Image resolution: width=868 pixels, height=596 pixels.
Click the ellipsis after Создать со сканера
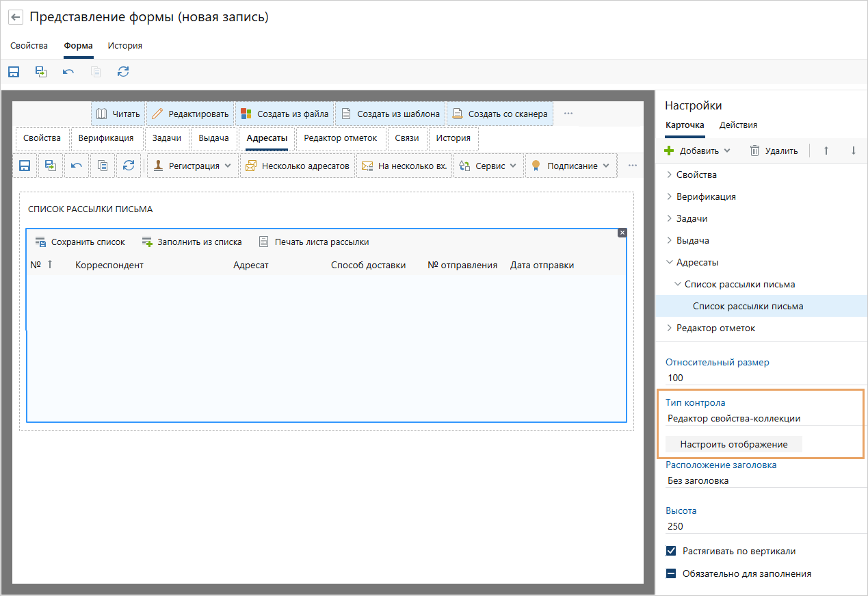[568, 114]
